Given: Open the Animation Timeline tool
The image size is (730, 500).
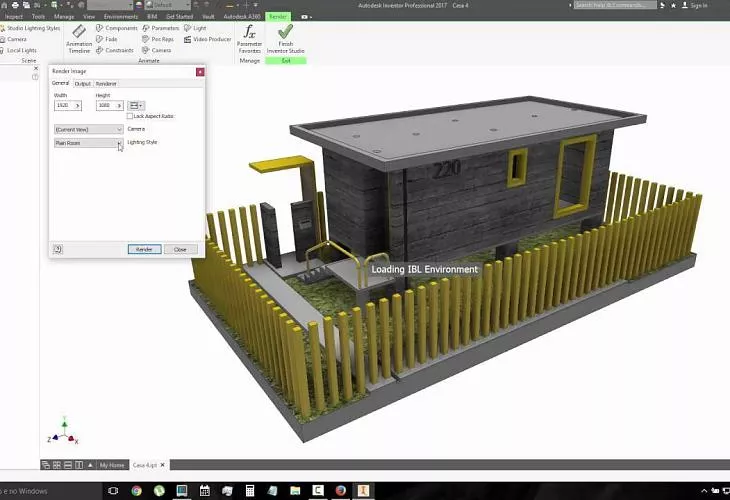Looking at the screenshot, I should pos(80,37).
